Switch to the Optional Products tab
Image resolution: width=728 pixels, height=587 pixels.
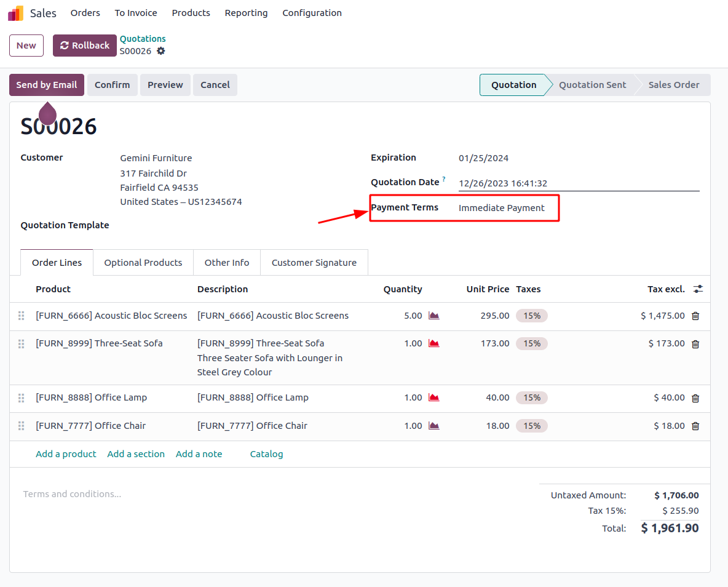[x=143, y=263]
